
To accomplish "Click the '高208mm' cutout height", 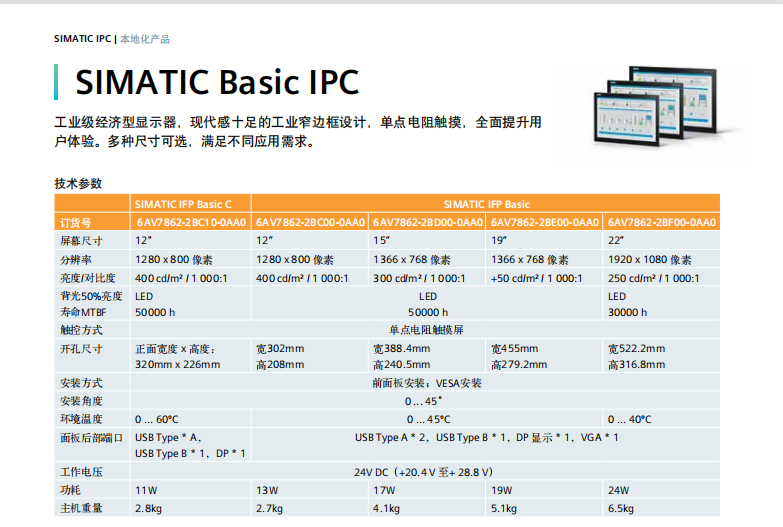I will pos(280,365).
